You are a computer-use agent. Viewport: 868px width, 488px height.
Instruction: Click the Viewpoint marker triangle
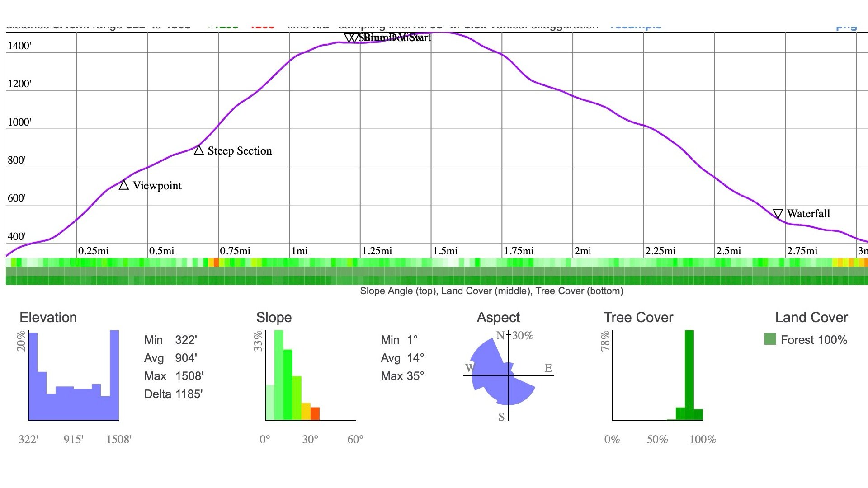[x=124, y=185]
